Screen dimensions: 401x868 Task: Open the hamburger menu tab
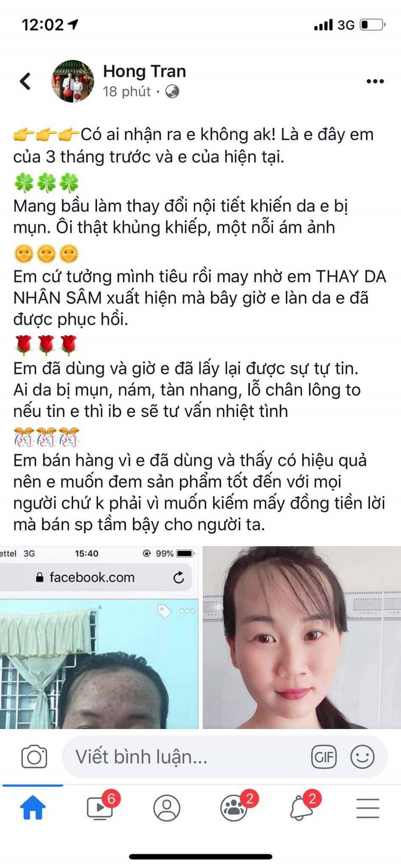click(x=368, y=808)
